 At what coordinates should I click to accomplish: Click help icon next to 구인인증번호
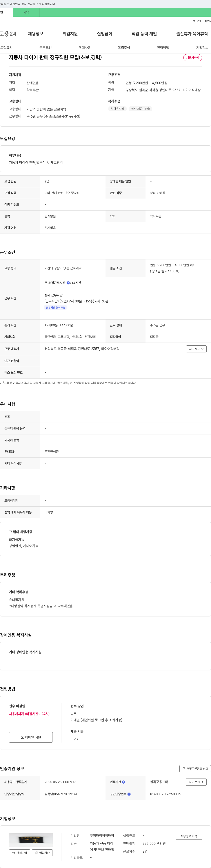(x=129, y=794)
